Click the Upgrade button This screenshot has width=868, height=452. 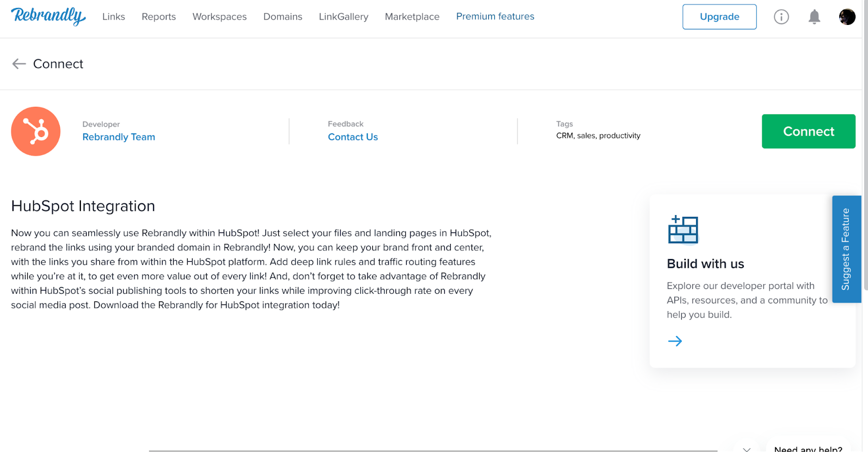point(719,17)
